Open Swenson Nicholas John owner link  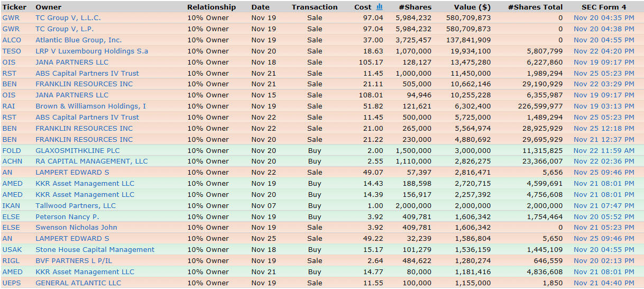[76, 228]
